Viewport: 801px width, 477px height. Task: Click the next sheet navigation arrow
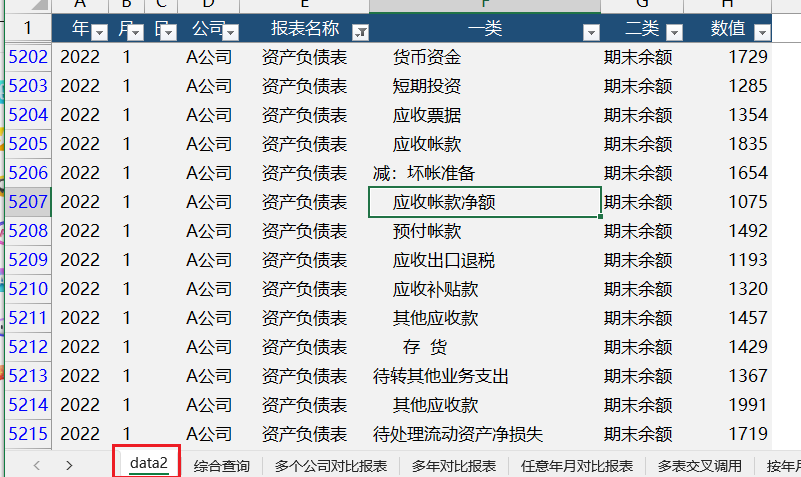click(69, 465)
